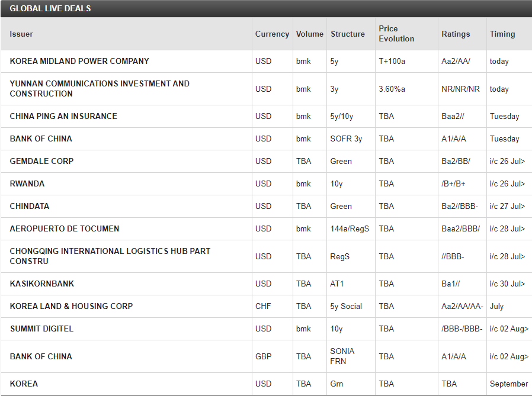Click the CHF currency cell
This screenshot has height=396, width=532.
[x=262, y=306]
